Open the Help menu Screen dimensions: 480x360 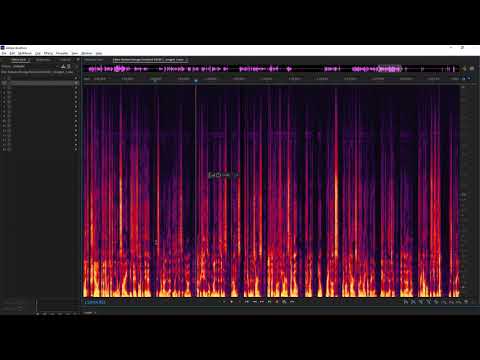[99, 53]
